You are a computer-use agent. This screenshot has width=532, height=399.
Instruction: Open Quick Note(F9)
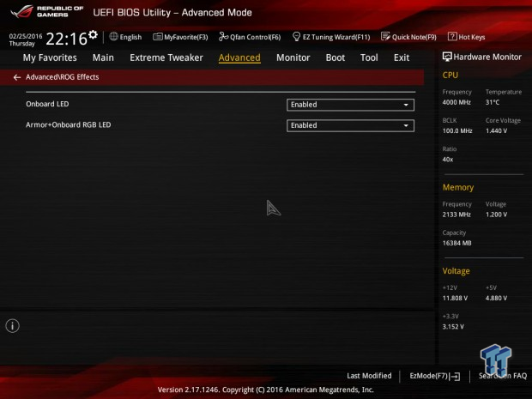[x=408, y=37]
